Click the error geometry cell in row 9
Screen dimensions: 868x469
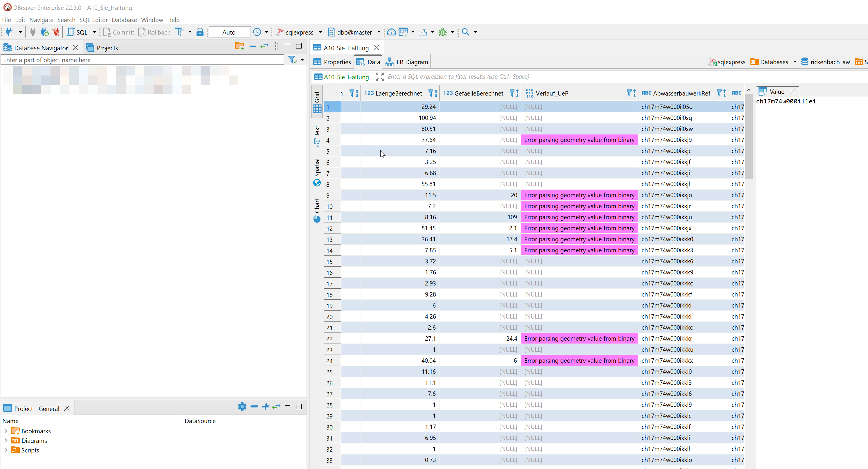[579, 195]
